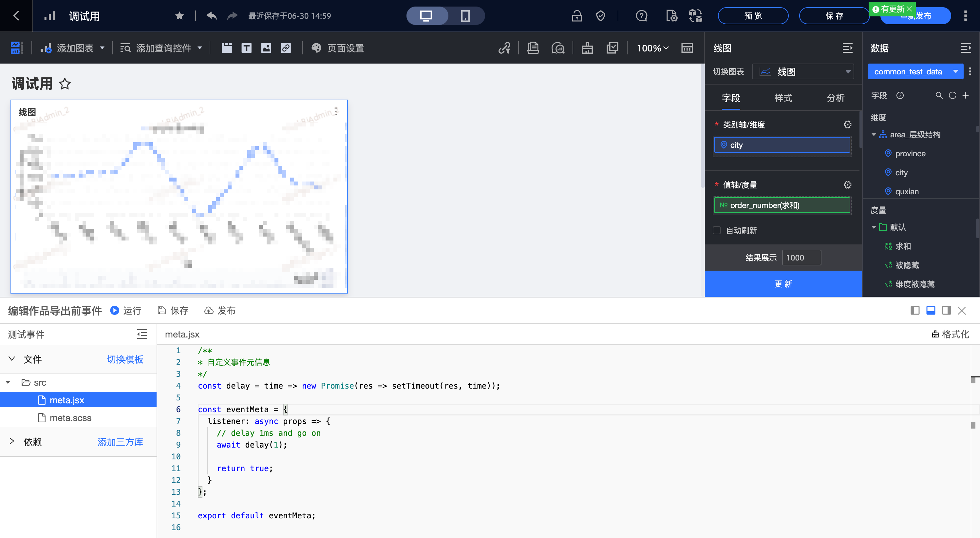This screenshot has width=980, height=538.
Task: Collapse the src folder tree
Action: click(8, 382)
